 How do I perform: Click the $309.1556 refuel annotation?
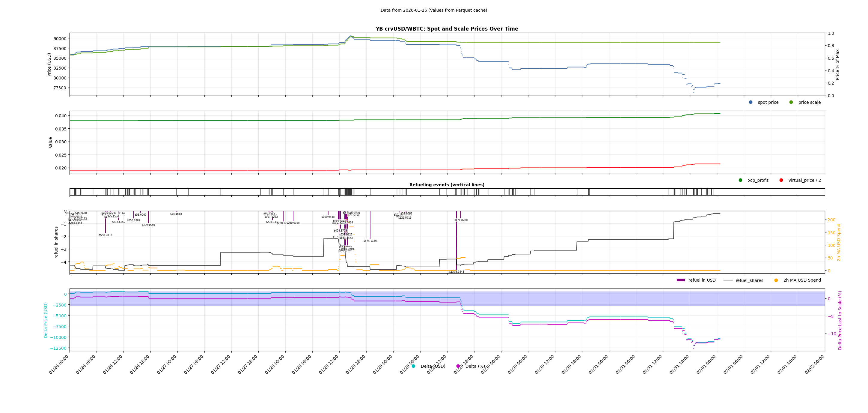(x=148, y=225)
